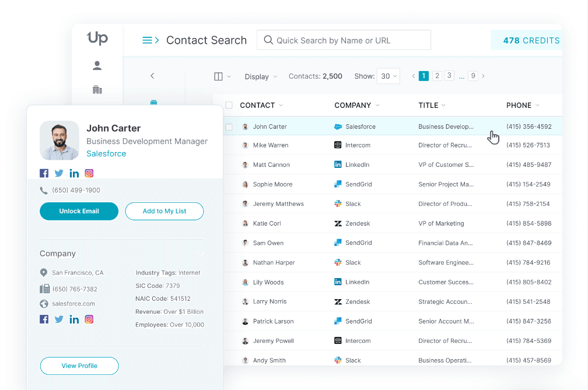Click office phone icon beside (650) 765-7382
588x390 pixels.
44,289
